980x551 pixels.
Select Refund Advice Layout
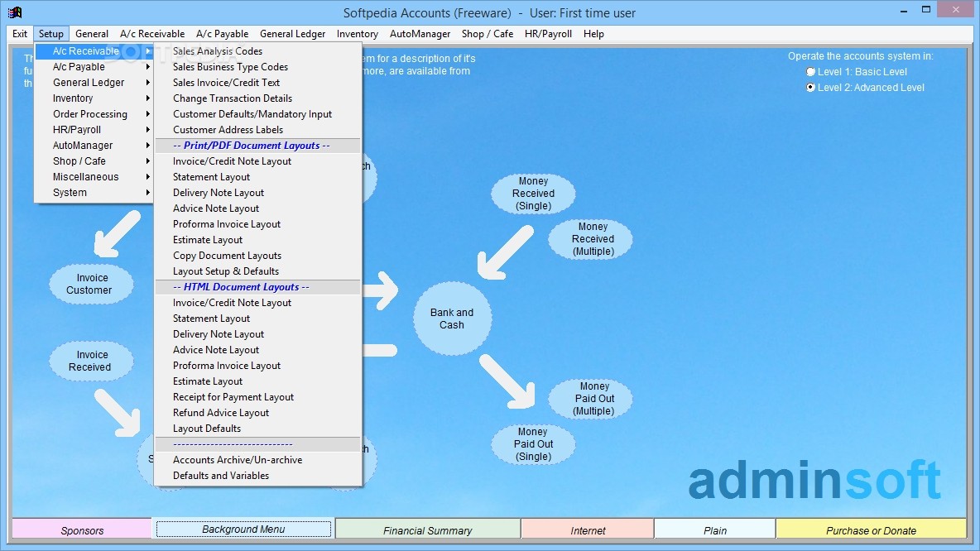[x=257, y=412]
